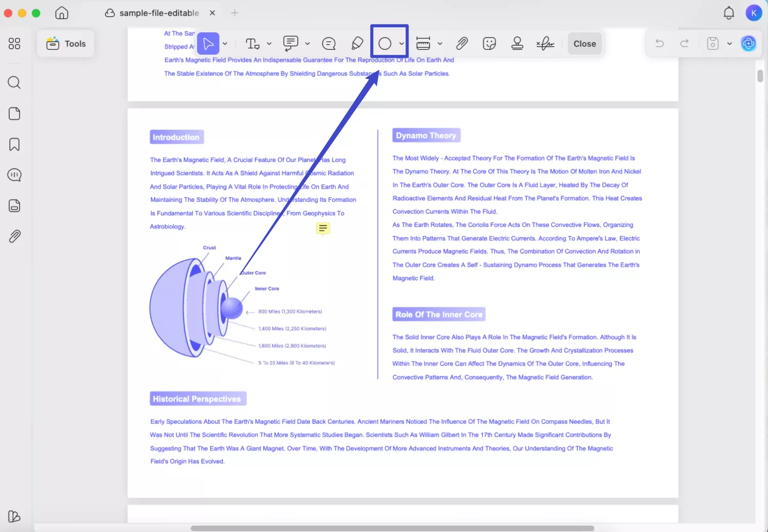Select the signature tool
Viewport: 768px width, 532px height.
coord(545,44)
